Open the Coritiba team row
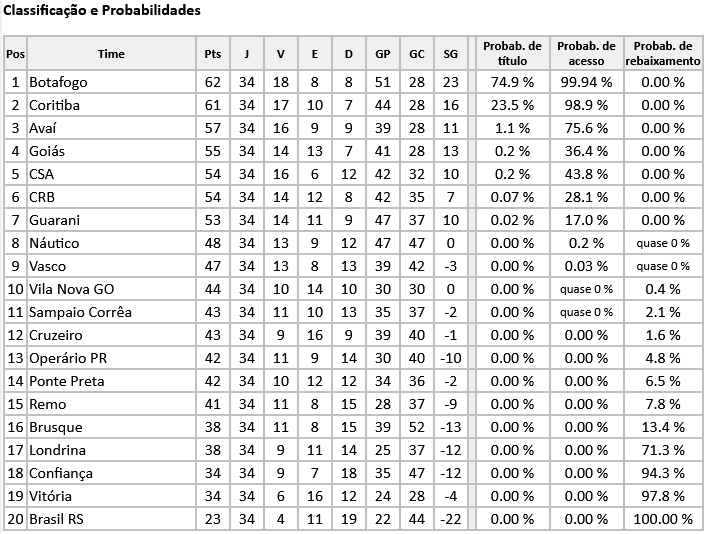This screenshot has height=534, width=708. click(55, 105)
